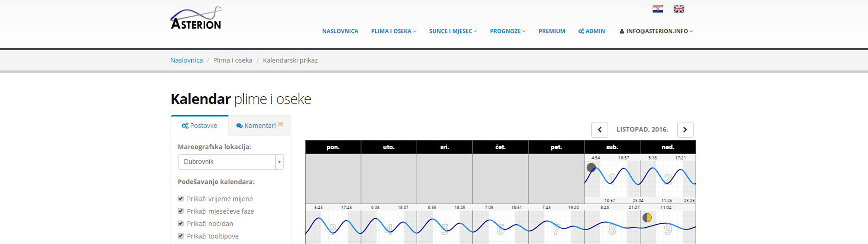Expand the PROGNOZE menu
This screenshot has height=244, width=868.
tap(508, 31)
